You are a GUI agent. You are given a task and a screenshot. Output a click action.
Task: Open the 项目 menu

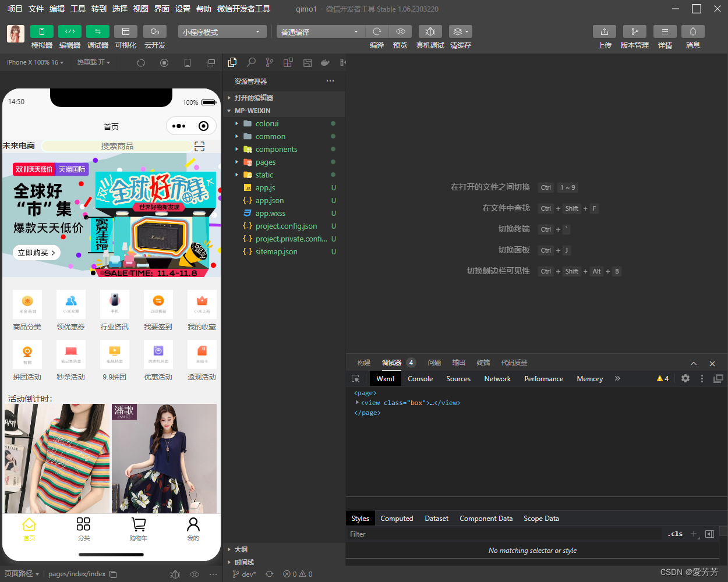tap(15, 9)
